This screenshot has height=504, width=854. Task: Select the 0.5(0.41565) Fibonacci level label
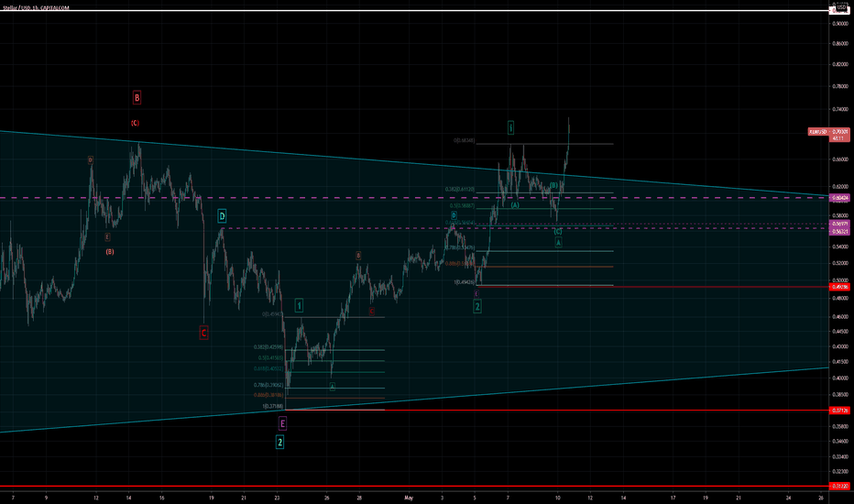[x=270, y=358]
